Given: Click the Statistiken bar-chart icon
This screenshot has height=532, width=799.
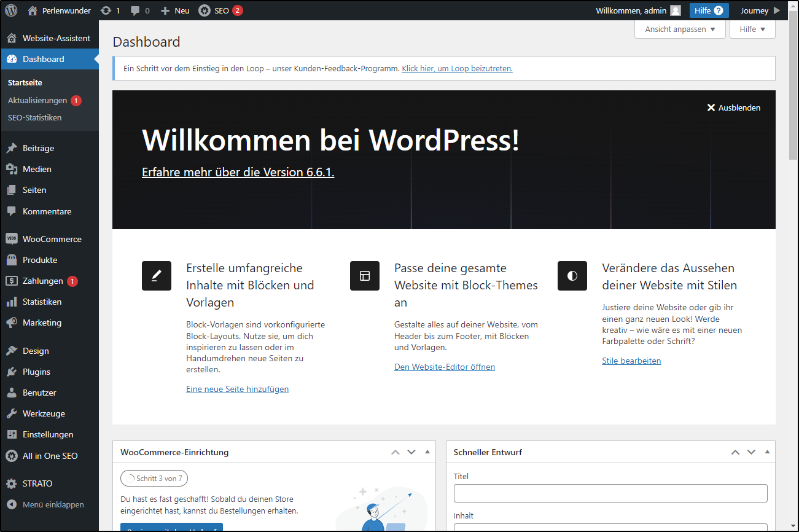Looking at the screenshot, I should click(x=14, y=302).
